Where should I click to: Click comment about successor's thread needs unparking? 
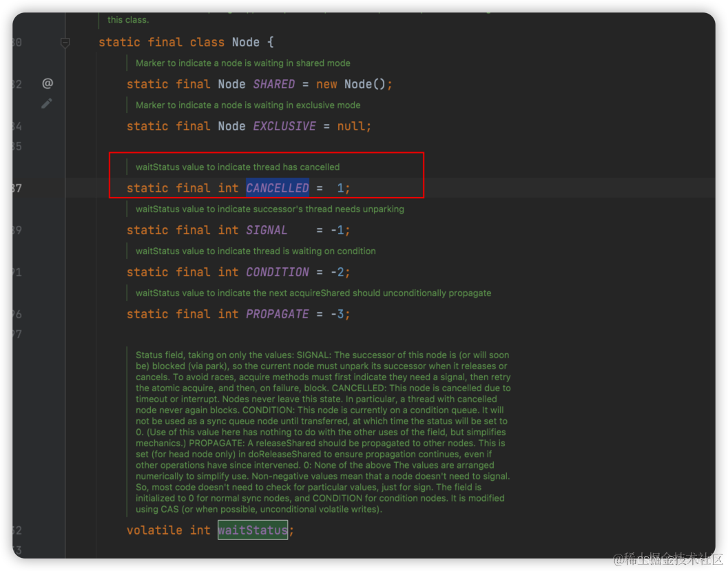click(270, 209)
